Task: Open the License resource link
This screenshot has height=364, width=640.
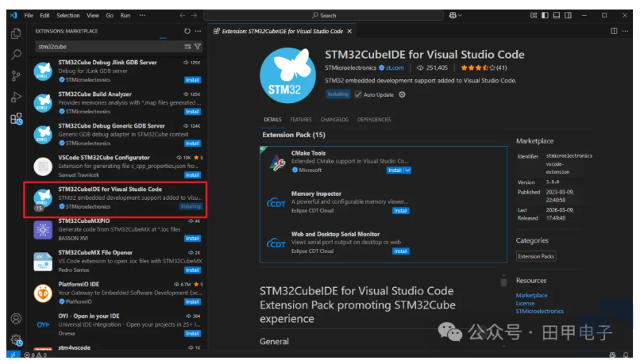Action: [525, 303]
